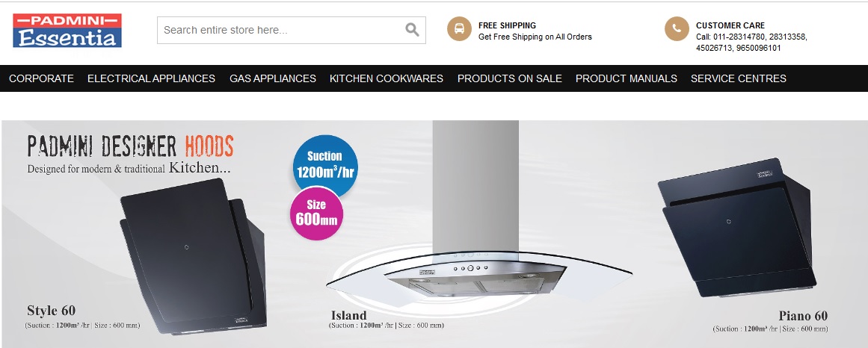Viewport: 868px width, 348px height.
Task: Open the Padmini Essentia logo homepage
Action: click(67, 31)
